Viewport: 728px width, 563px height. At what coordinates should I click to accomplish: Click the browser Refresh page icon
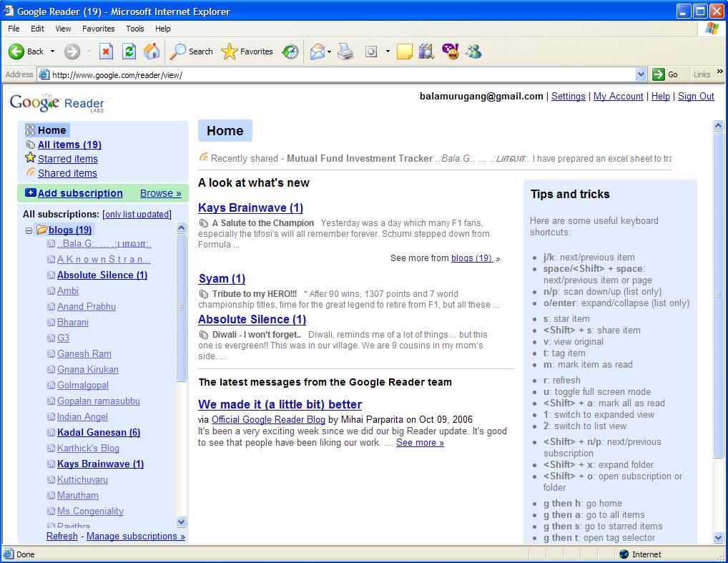point(129,52)
